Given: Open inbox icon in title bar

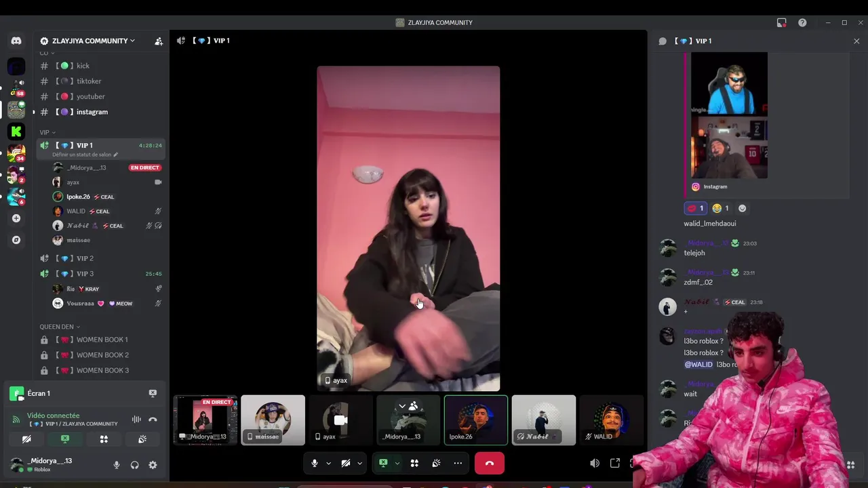Looking at the screenshot, I should pos(782,22).
